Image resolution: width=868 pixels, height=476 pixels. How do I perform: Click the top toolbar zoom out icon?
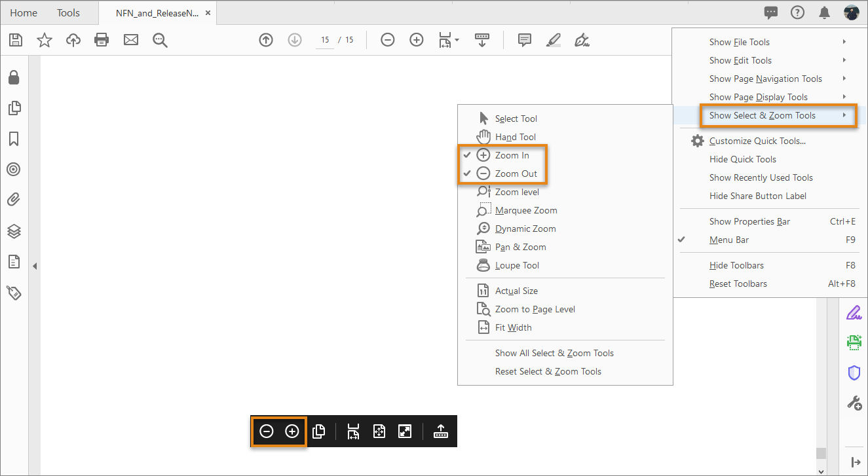pyautogui.click(x=388, y=40)
